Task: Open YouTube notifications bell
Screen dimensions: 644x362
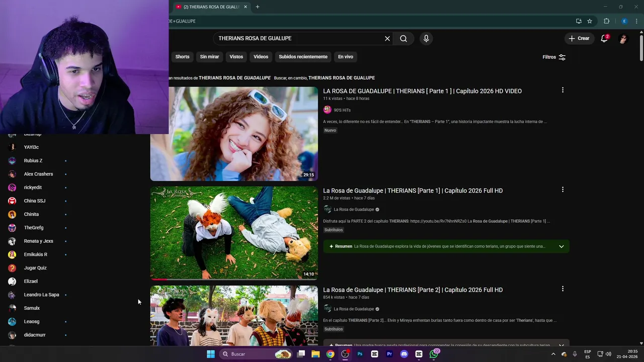Action: pyautogui.click(x=604, y=38)
